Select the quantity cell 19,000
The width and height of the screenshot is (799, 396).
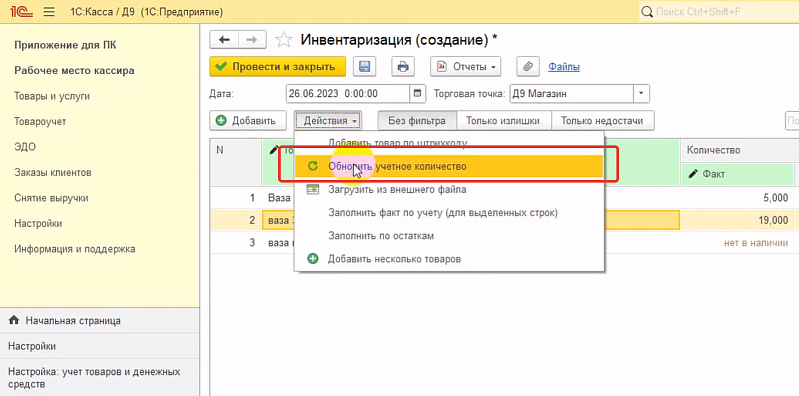coord(737,221)
